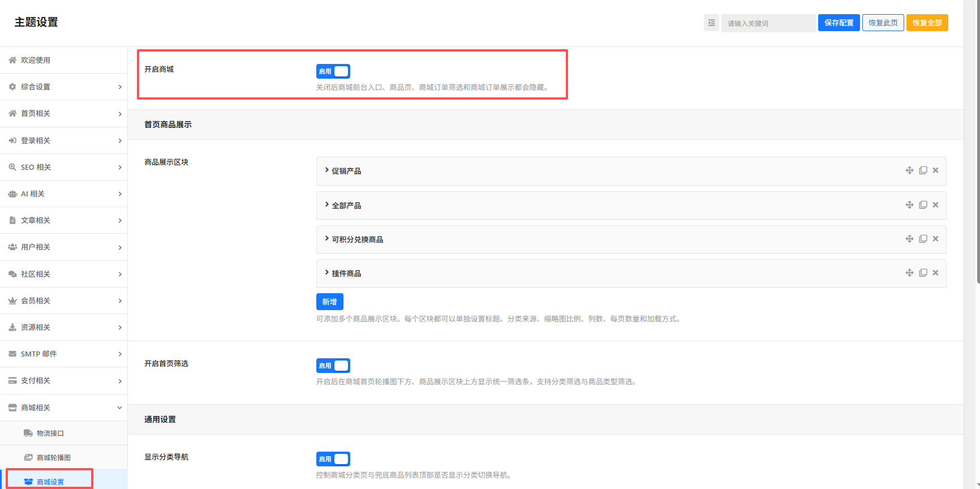Duplicate the 全部产品 block via copy icon
The image size is (980, 489).
coord(923,205)
